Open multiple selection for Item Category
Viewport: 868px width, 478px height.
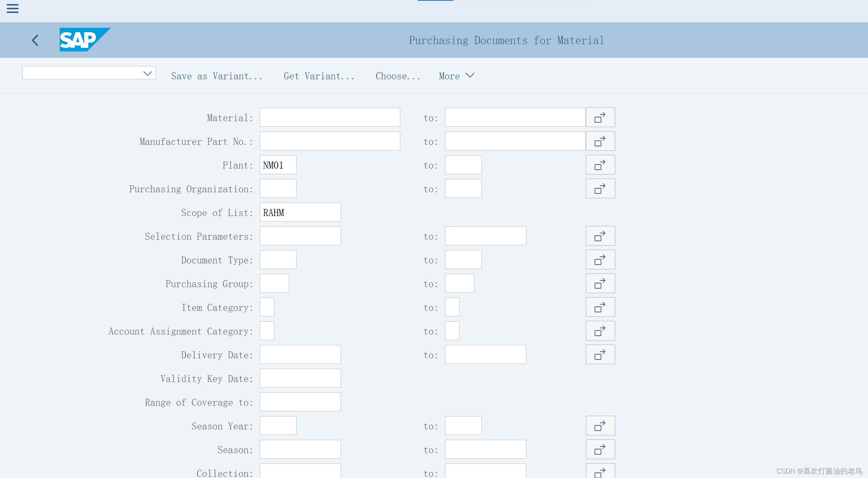pyautogui.click(x=600, y=307)
